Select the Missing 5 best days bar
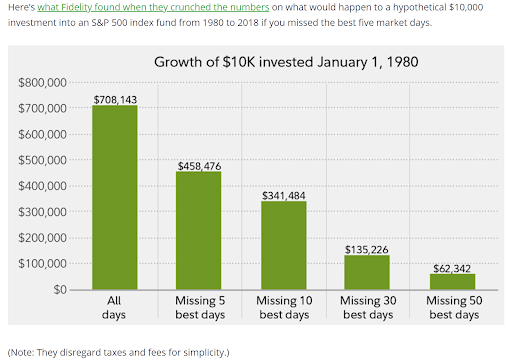Viewport: 512px width, 361px height. click(198, 230)
